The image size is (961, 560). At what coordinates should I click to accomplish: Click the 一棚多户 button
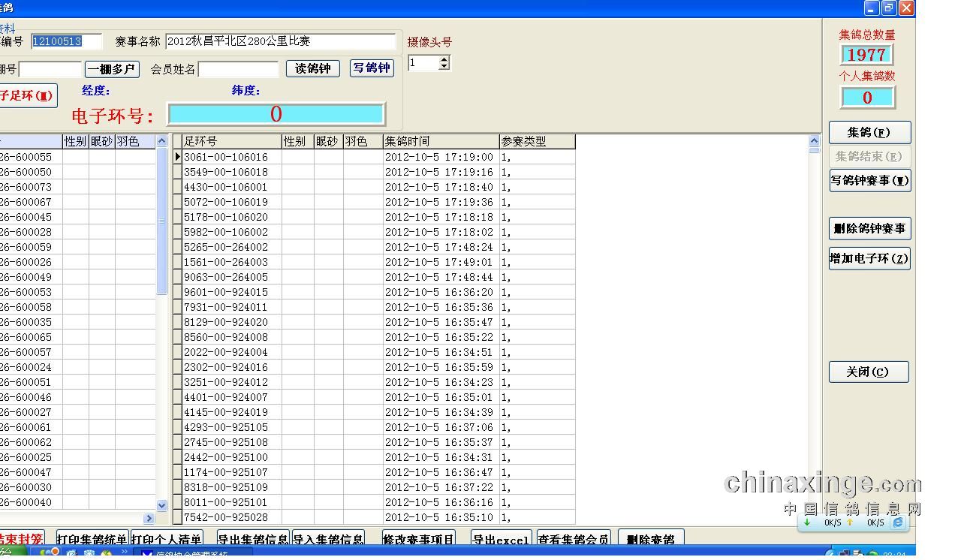pyautogui.click(x=112, y=69)
